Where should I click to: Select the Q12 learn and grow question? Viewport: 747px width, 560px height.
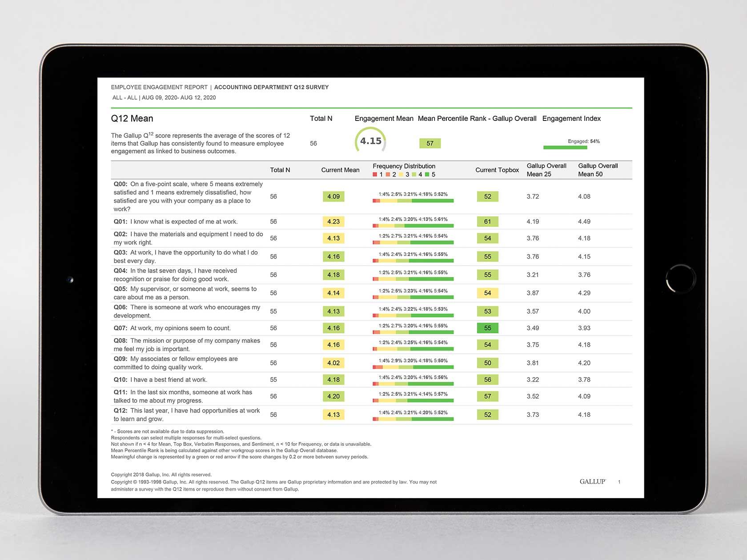(x=187, y=415)
